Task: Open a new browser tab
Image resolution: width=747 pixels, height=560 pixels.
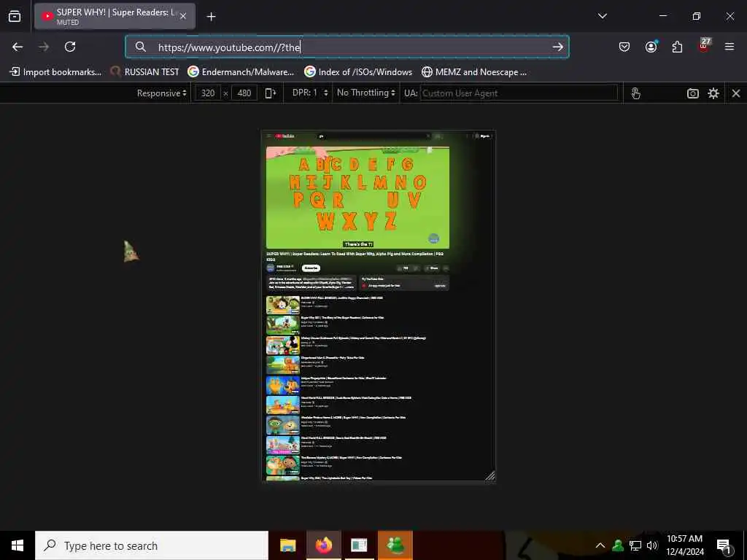Action: (x=211, y=17)
